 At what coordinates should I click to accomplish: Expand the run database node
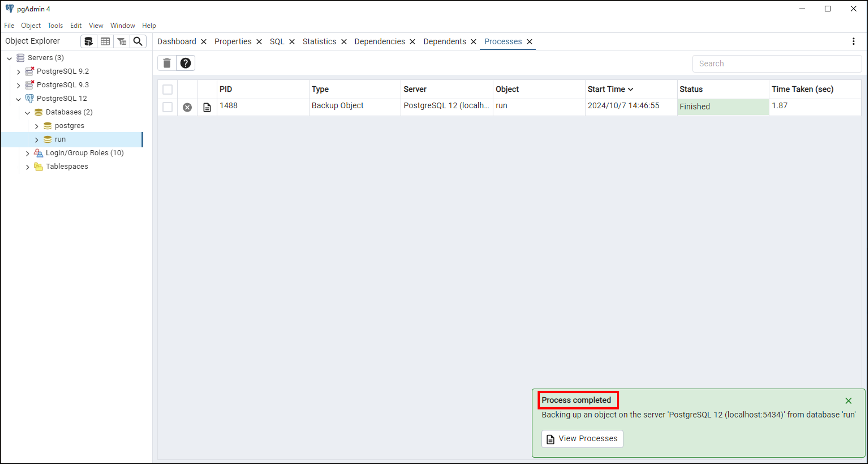37,140
